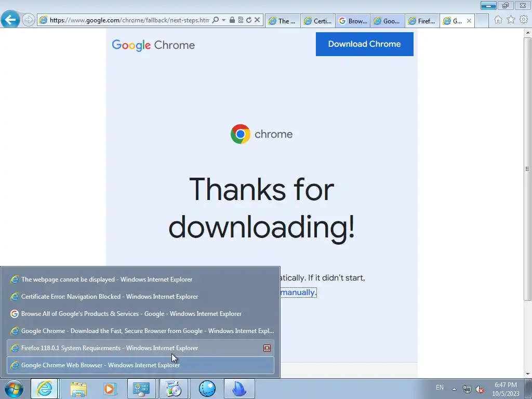Go back with the blue Back arrow
The height and width of the screenshot is (399, 532).
point(10,19)
